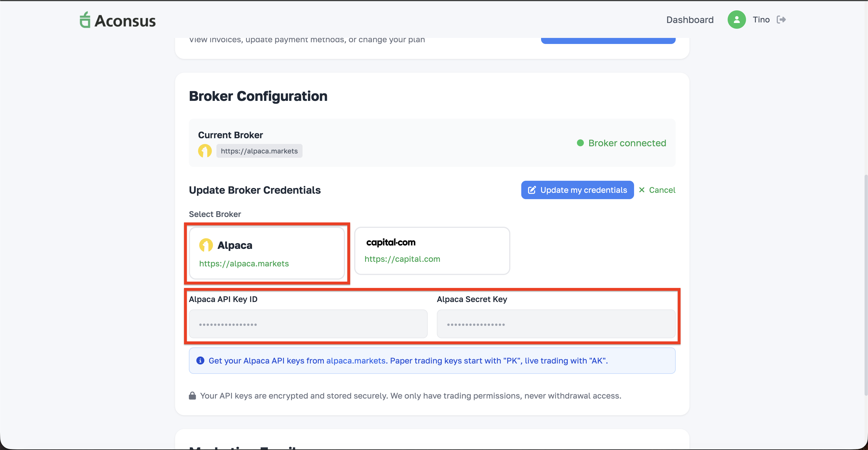Click the green user avatar icon
868x450 pixels.
click(x=736, y=20)
